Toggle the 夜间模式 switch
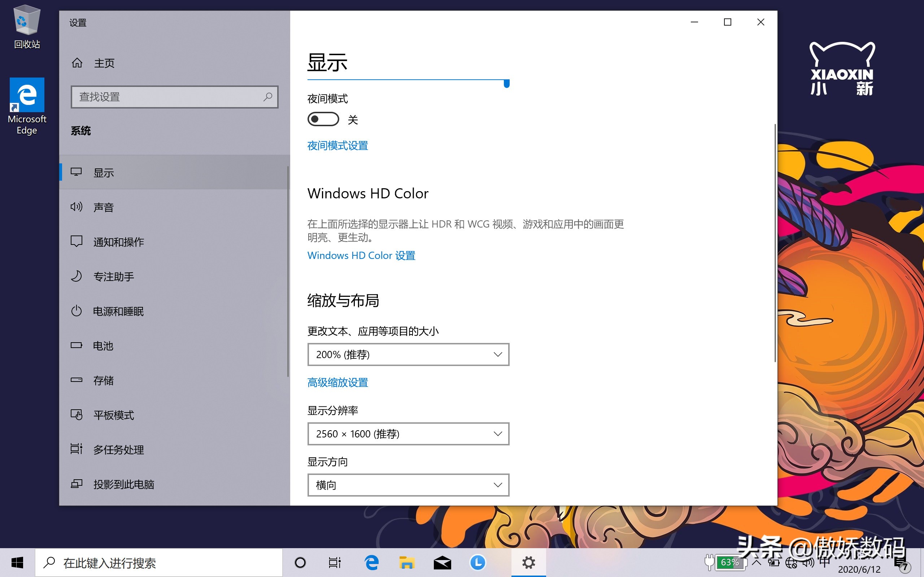Viewport: 924px width, 577px height. pyautogui.click(x=323, y=119)
